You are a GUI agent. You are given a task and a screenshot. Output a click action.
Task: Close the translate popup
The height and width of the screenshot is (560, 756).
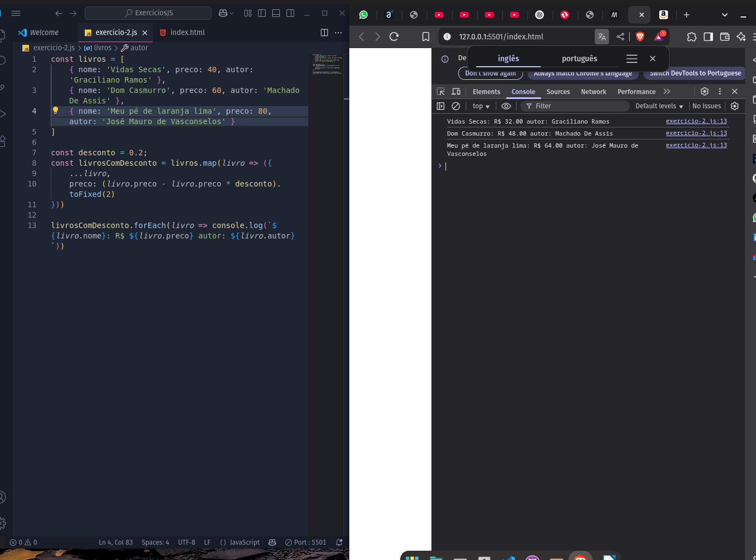pos(653,59)
